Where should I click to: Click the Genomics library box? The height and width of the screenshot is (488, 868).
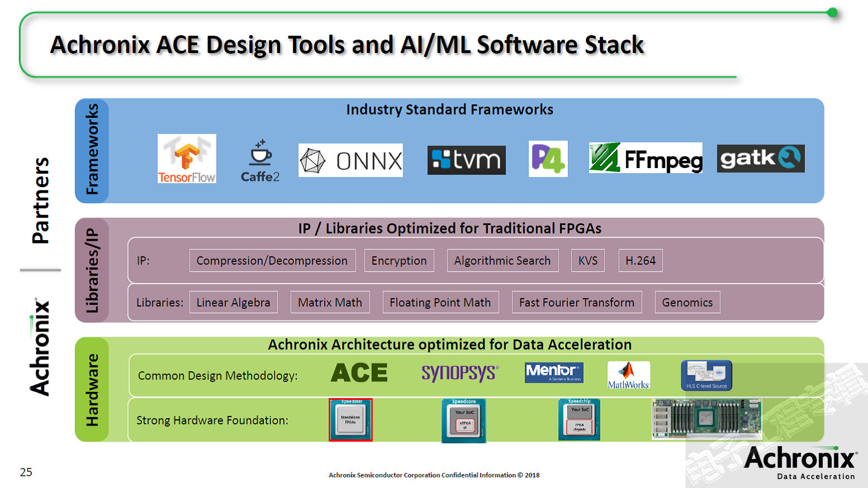687,302
